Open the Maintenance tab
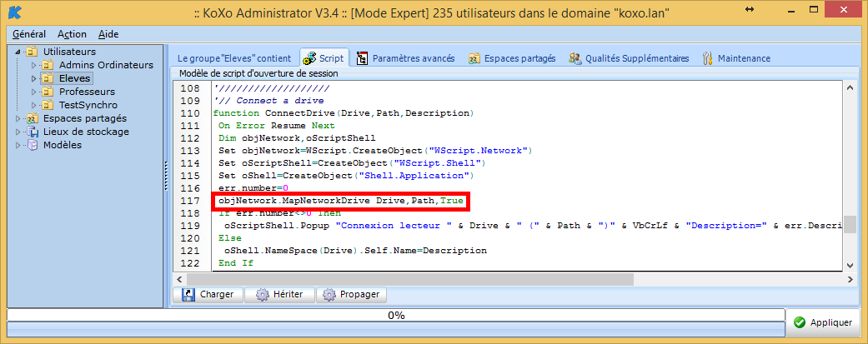Viewport: 868px width, 344px height. [x=736, y=58]
